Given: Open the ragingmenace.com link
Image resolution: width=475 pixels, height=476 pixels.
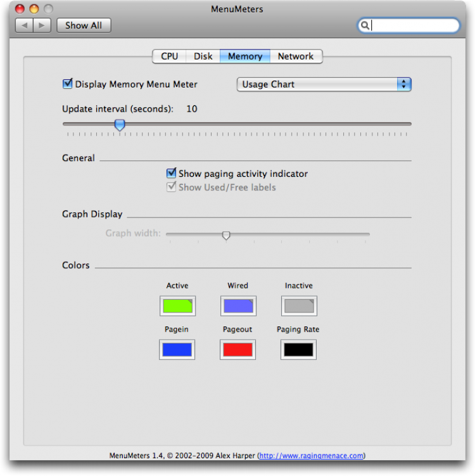Looking at the screenshot, I should (x=312, y=455).
